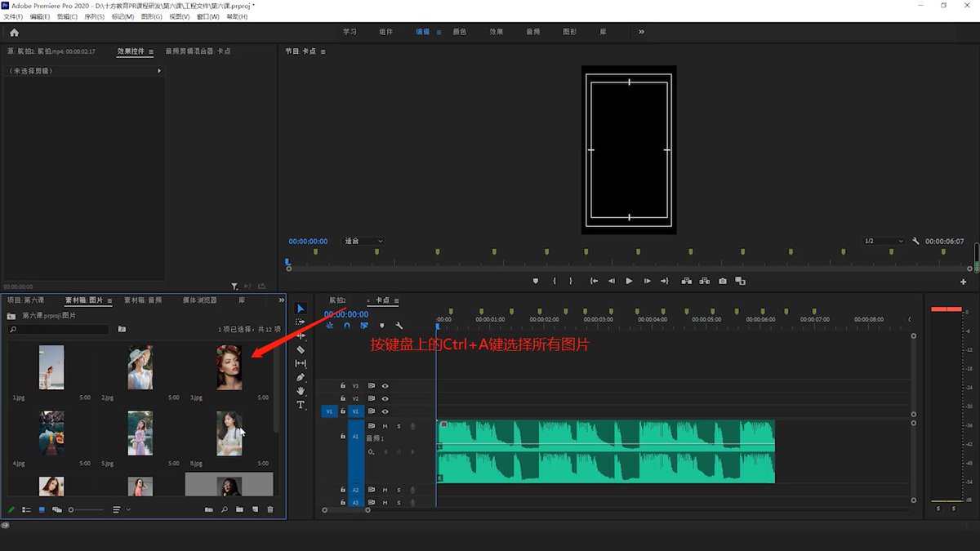
Task: Select the Pen tool
Action: coord(301,377)
